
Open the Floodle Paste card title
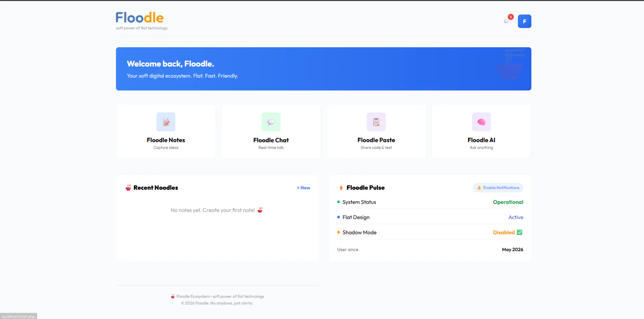coord(376,140)
